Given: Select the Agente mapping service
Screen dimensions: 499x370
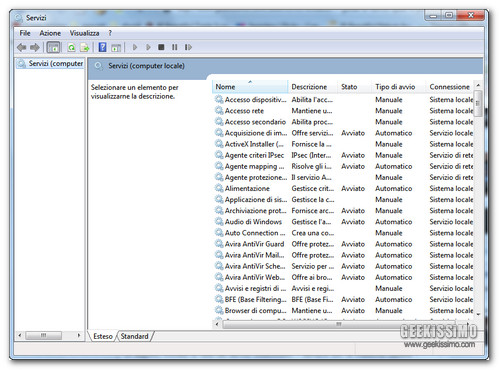Looking at the screenshot, I should [344, 166].
